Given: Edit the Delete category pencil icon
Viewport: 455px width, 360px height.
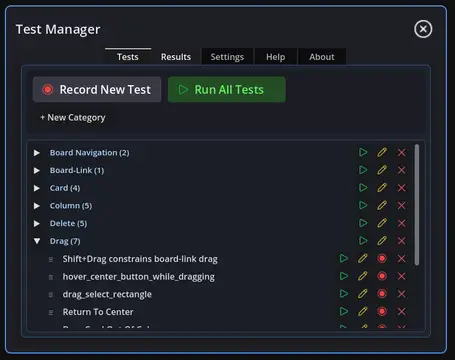Looking at the screenshot, I should tap(382, 223).
